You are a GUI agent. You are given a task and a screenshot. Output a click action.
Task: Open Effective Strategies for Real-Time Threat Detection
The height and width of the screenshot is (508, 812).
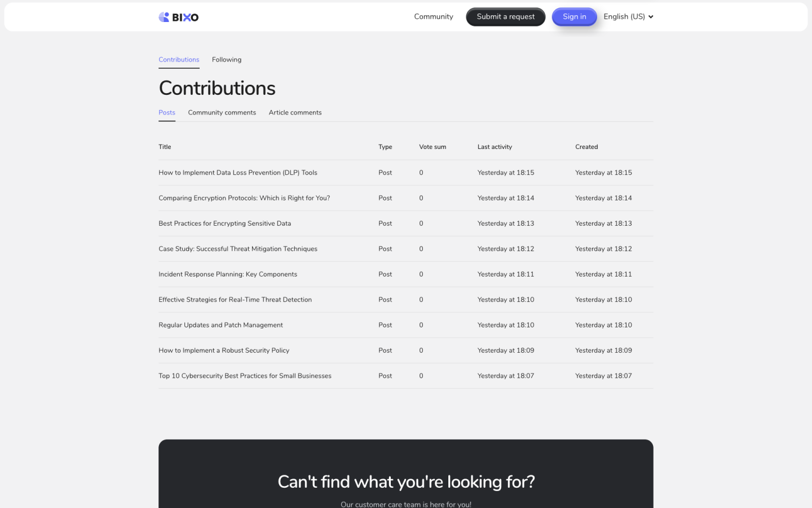(235, 300)
